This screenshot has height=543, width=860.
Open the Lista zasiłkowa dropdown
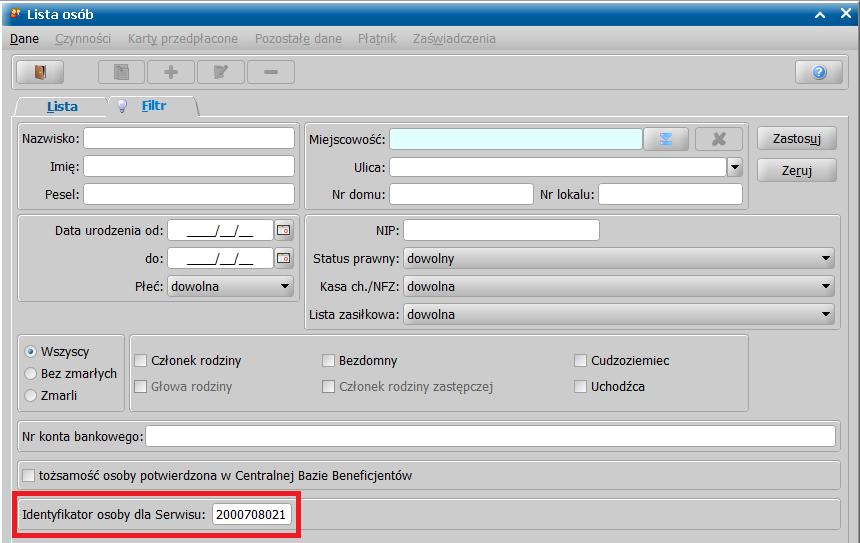click(619, 314)
